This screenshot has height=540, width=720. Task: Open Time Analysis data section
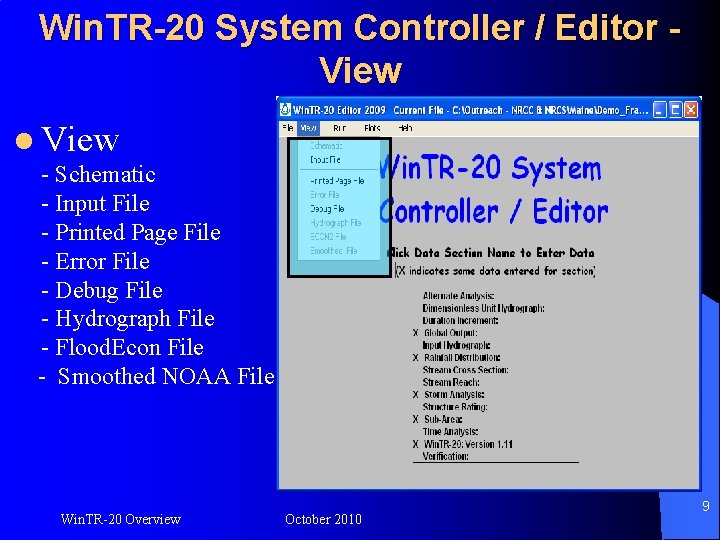point(450,432)
